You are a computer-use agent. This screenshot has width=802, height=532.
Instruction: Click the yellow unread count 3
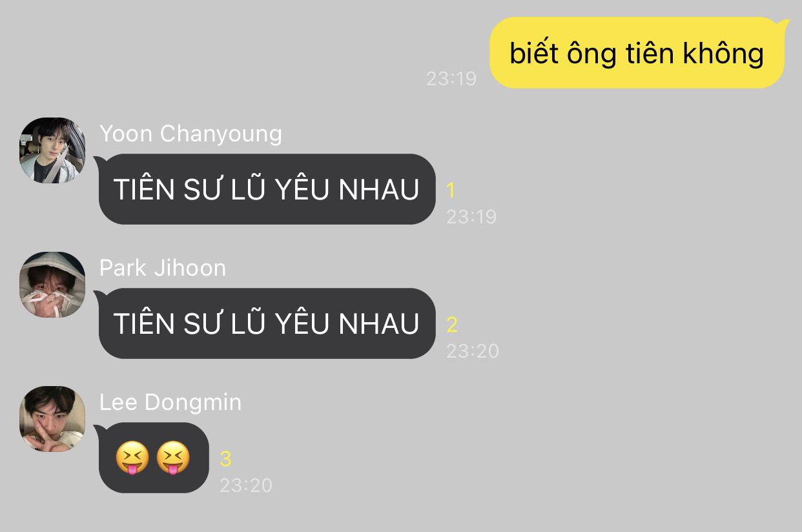coord(225,459)
